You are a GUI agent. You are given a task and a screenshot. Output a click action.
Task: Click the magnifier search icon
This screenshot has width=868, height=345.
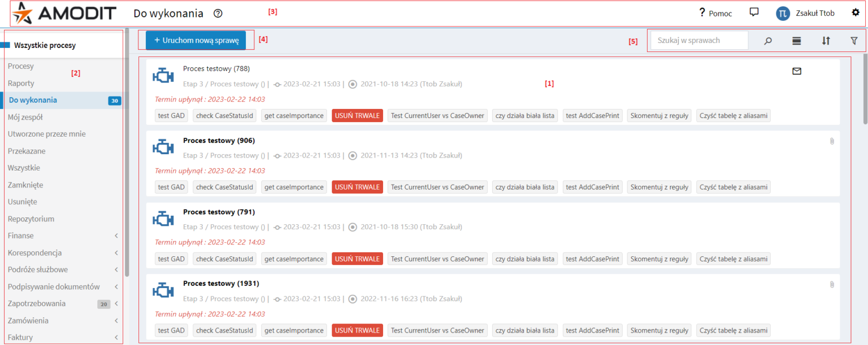(x=768, y=41)
